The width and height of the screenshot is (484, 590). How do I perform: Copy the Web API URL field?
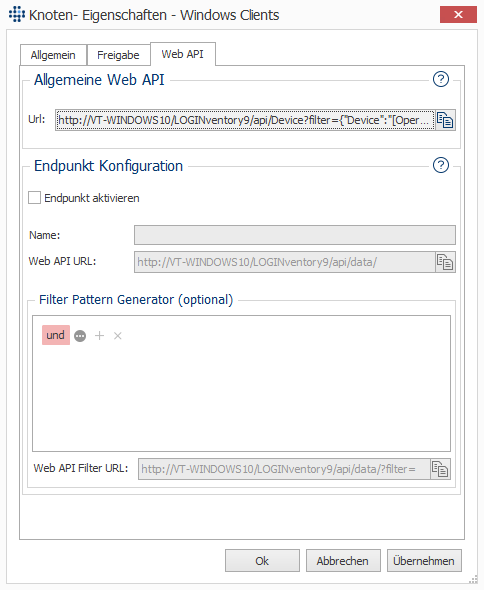(445, 262)
